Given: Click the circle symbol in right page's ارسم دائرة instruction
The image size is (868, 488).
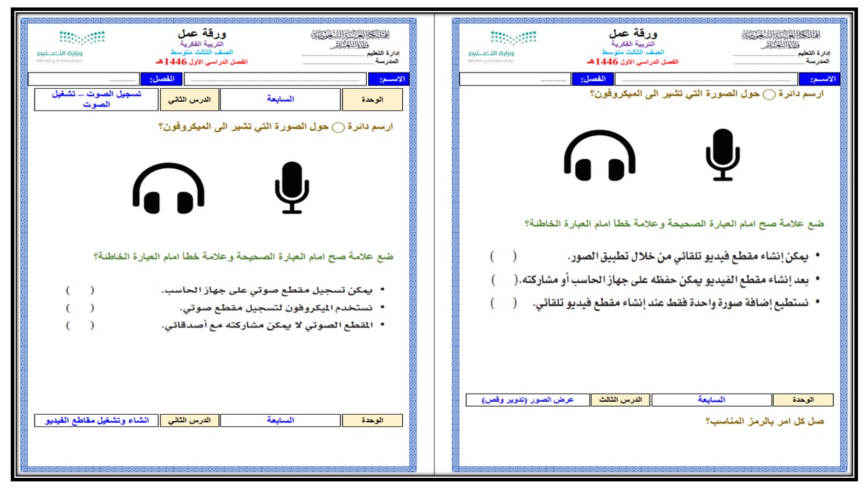Looking at the screenshot, I should tap(768, 95).
